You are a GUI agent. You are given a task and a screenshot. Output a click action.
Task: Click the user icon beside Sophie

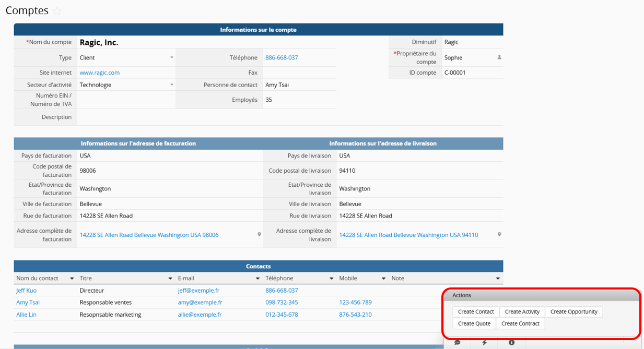tap(499, 57)
